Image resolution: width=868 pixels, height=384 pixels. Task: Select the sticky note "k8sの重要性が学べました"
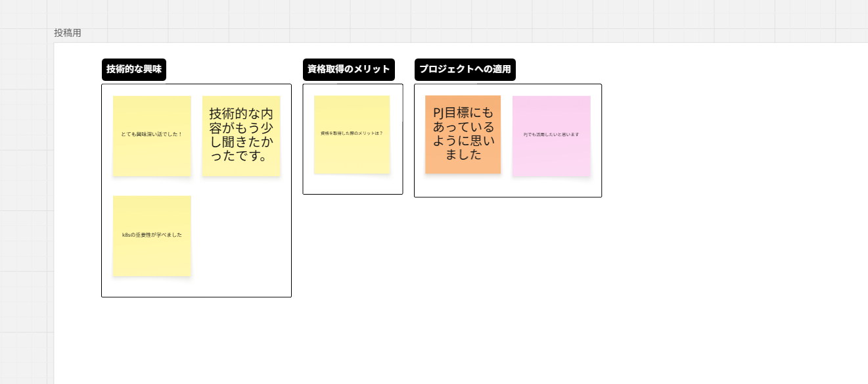pyautogui.click(x=152, y=235)
